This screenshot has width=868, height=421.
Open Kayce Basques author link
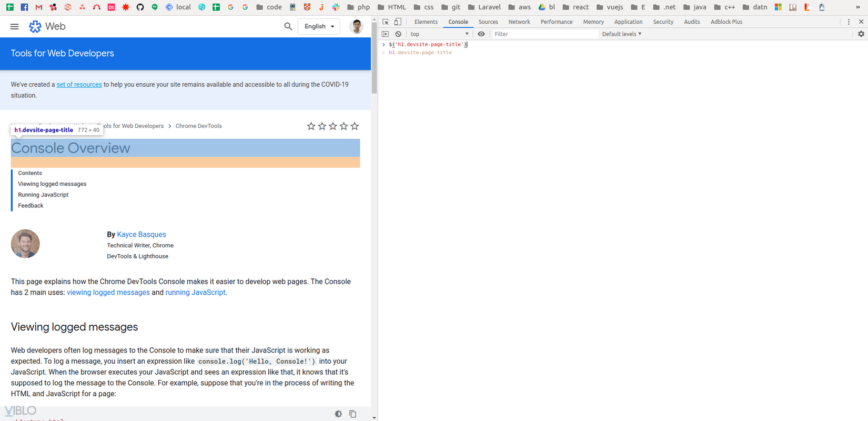(142, 235)
